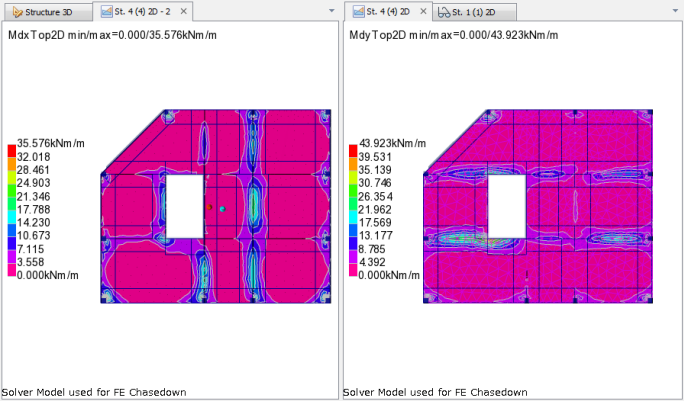Switch to the Structure 3D tab

tap(48, 12)
